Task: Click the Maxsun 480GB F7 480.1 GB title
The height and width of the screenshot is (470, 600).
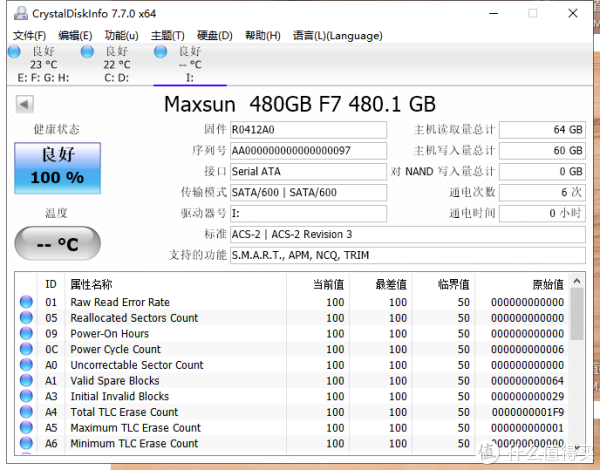Action: pyautogui.click(x=300, y=104)
